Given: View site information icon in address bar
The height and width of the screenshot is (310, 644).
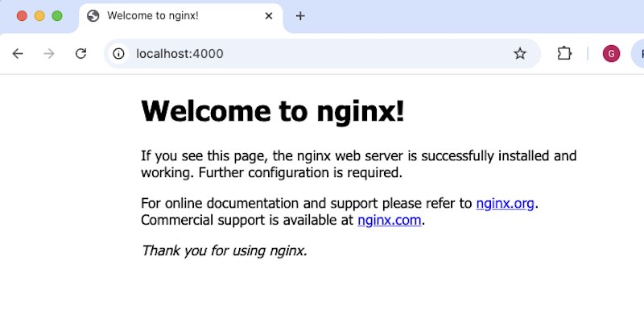Looking at the screenshot, I should pyautogui.click(x=118, y=53).
